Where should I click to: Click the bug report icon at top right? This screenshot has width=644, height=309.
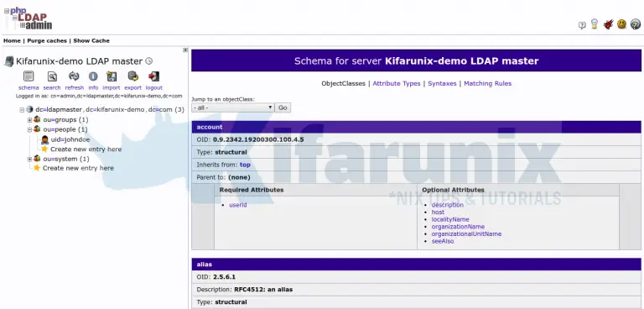pos(608,24)
